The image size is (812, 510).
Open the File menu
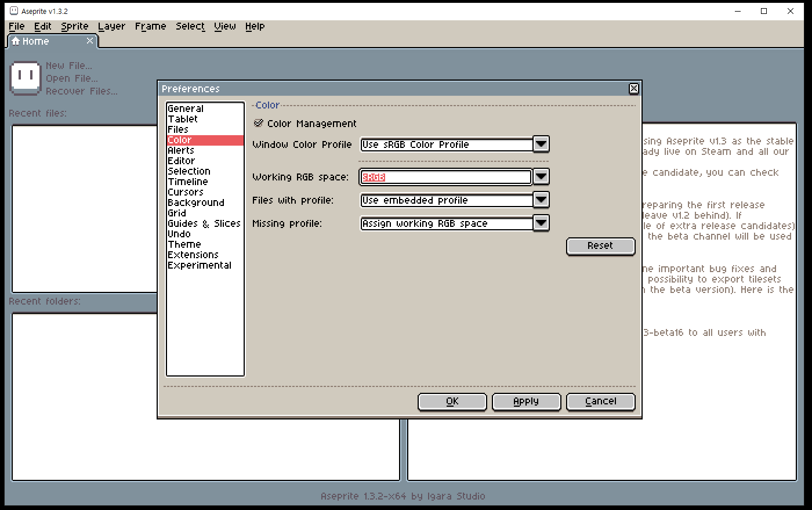click(x=17, y=26)
